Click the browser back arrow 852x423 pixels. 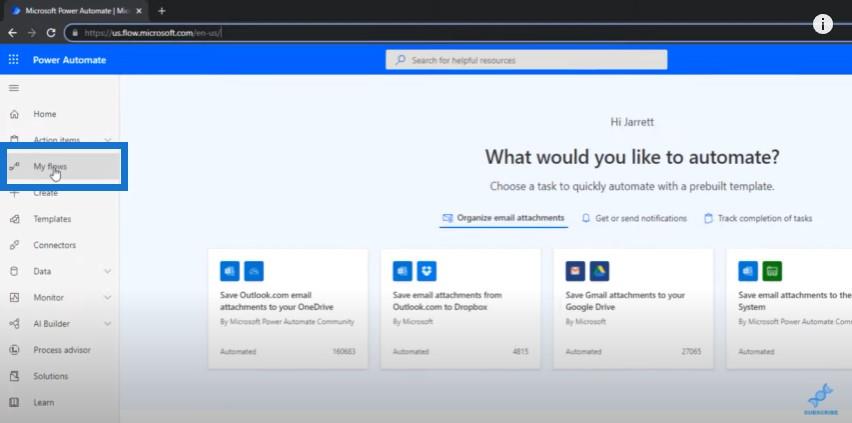coord(12,33)
